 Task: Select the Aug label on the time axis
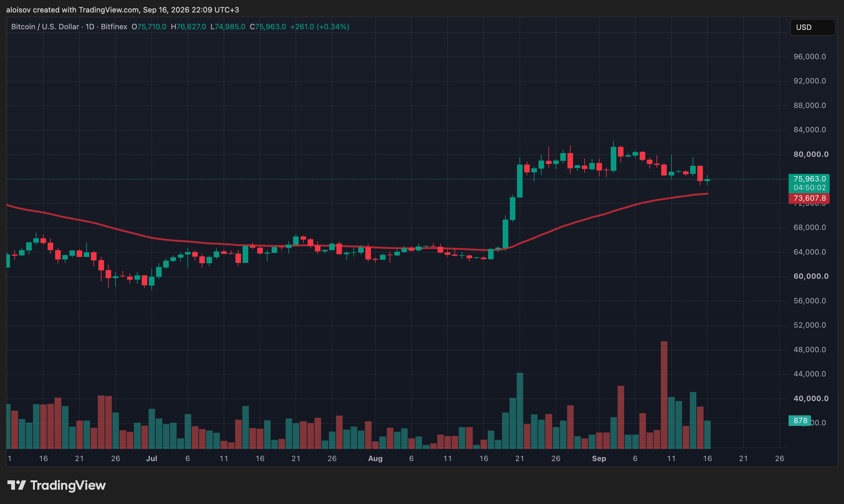pyautogui.click(x=375, y=459)
